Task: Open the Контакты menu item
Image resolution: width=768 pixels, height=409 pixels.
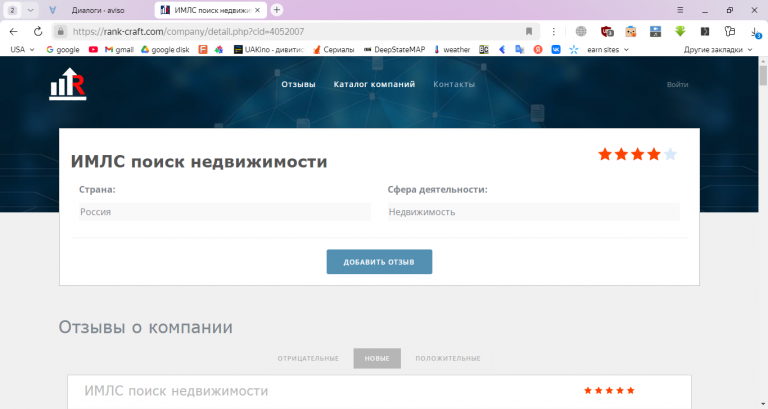Action: (454, 84)
